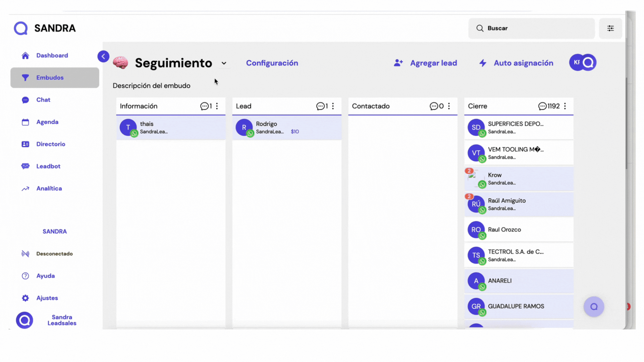Click the Sandra Leadsales profile avatar
644x362 pixels.
(x=24, y=320)
